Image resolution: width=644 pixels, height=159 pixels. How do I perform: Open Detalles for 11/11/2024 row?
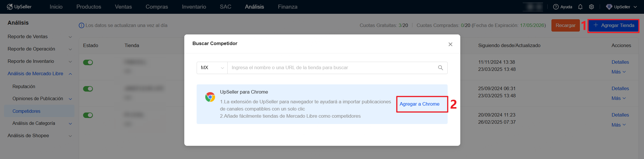(620, 62)
